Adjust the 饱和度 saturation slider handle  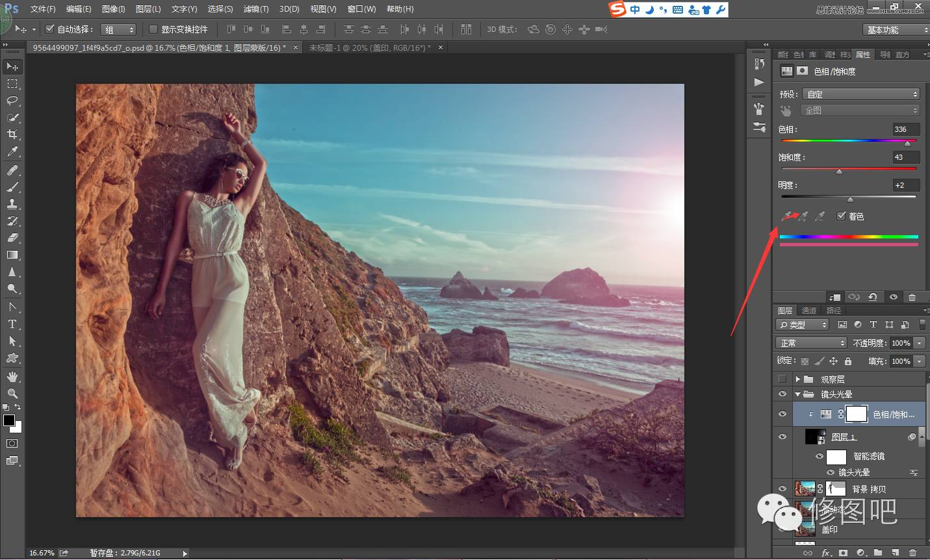click(x=839, y=172)
